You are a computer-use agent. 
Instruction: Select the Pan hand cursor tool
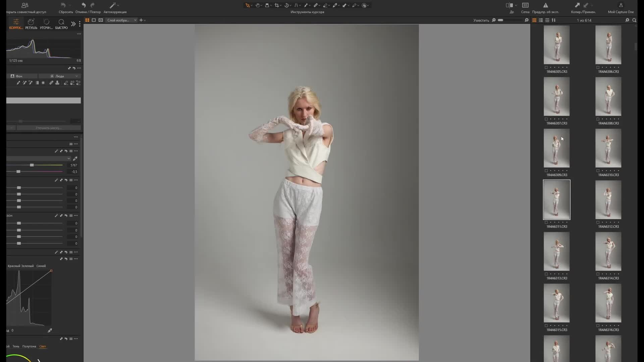coord(258,5)
